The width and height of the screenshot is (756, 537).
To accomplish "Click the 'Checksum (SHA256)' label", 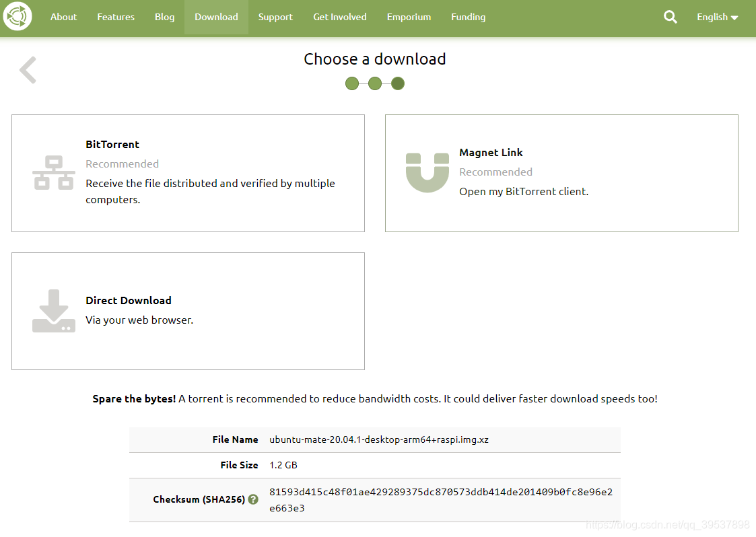I will click(x=199, y=499).
